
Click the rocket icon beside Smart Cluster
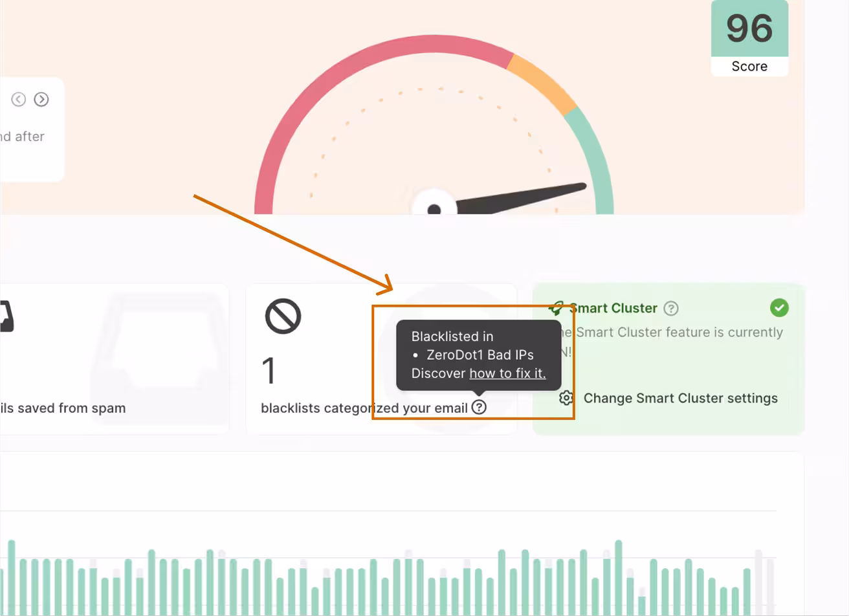click(x=555, y=308)
